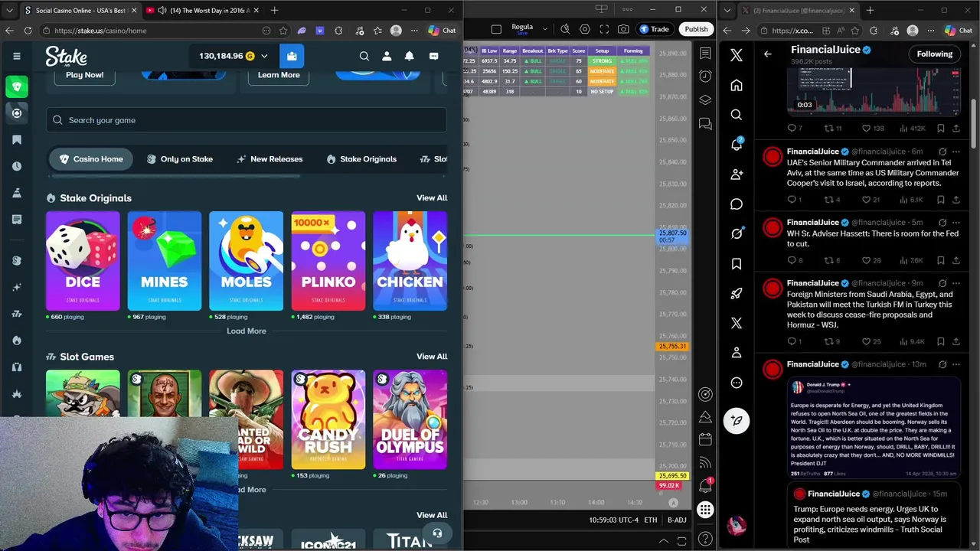Open TradingView quick search icon
This screenshot has width=980, height=551.
point(565,29)
